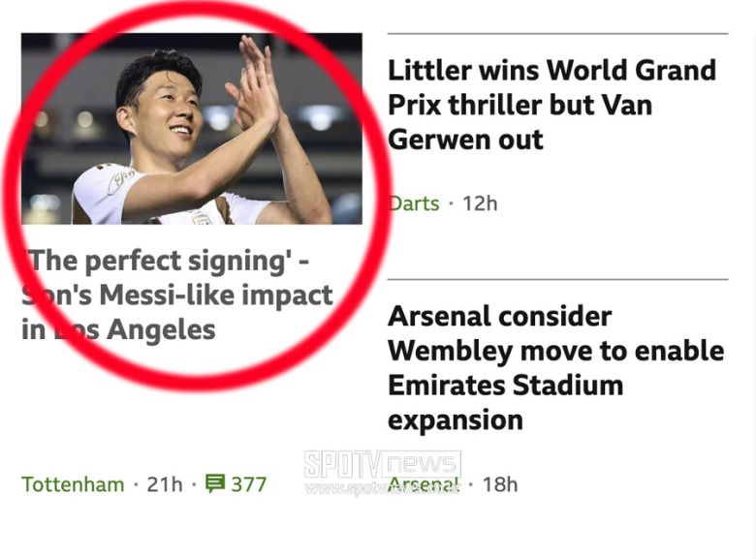Select the Arsenal topic tag
Viewport: 756px width, 559px height.
(424, 483)
